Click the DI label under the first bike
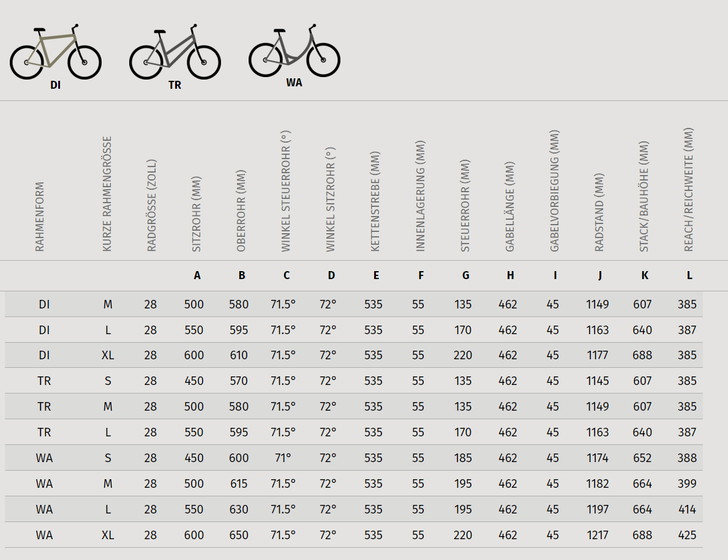The width and height of the screenshot is (728, 560). [x=55, y=85]
